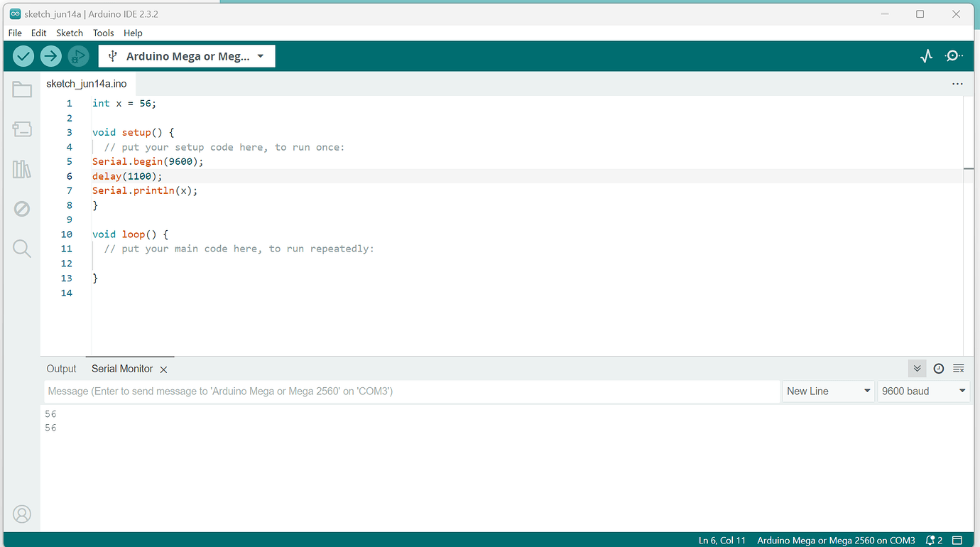Screen dimensions: 980x547
Task: Upload the sketch using the arrow icon
Action: tap(50, 55)
